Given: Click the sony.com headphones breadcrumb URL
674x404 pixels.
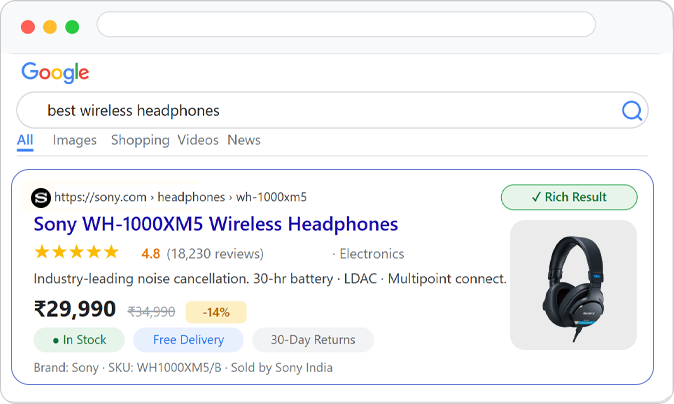Looking at the screenshot, I should pyautogui.click(x=181, y=197).
